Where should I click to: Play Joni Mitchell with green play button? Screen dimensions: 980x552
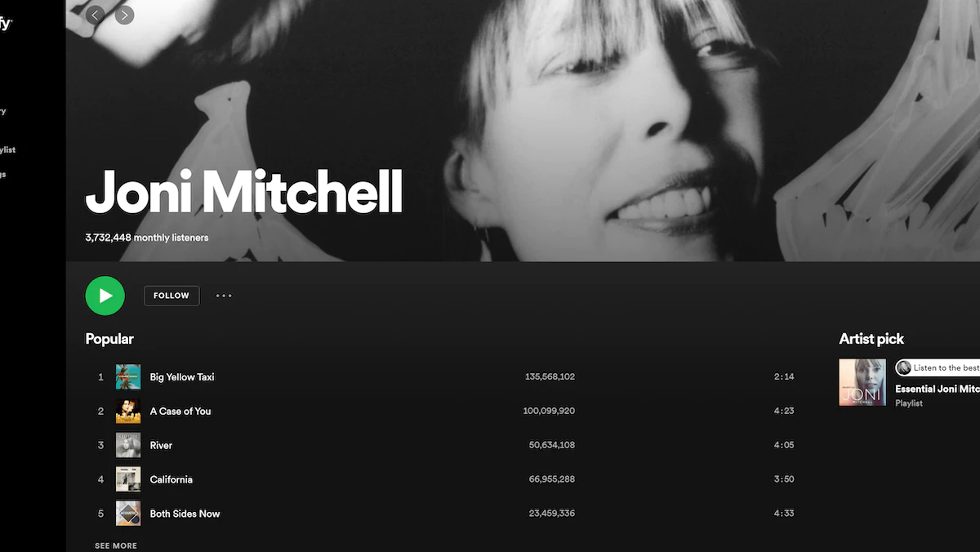point(105,296)
